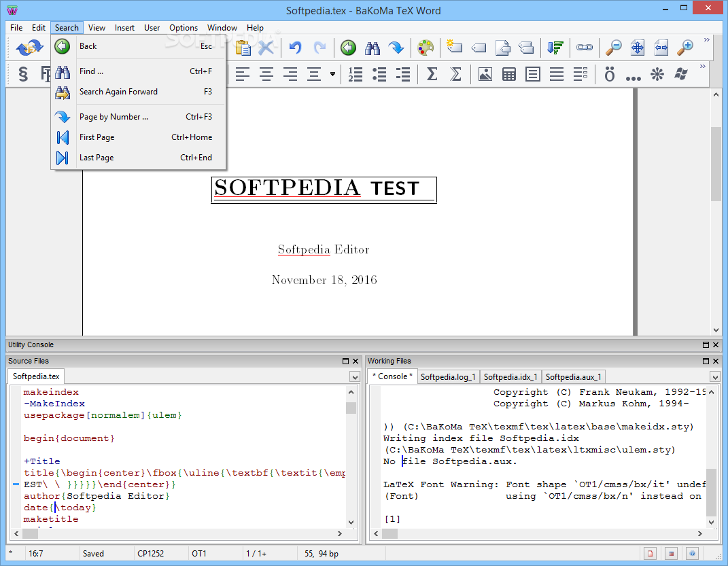The width and height of the screenshot is (728, 566).
Task: Insert accented character ö
Action: (610, 74)
